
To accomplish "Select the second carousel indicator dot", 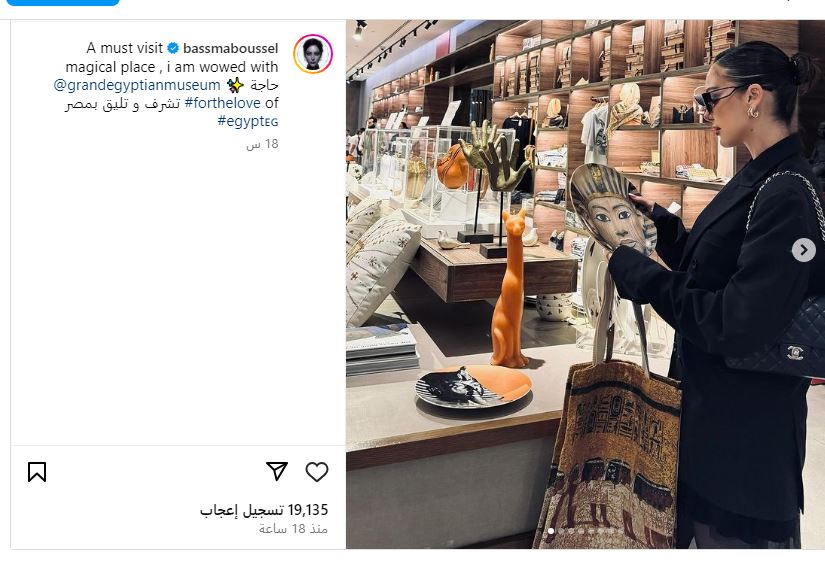I will click(561, 531).
